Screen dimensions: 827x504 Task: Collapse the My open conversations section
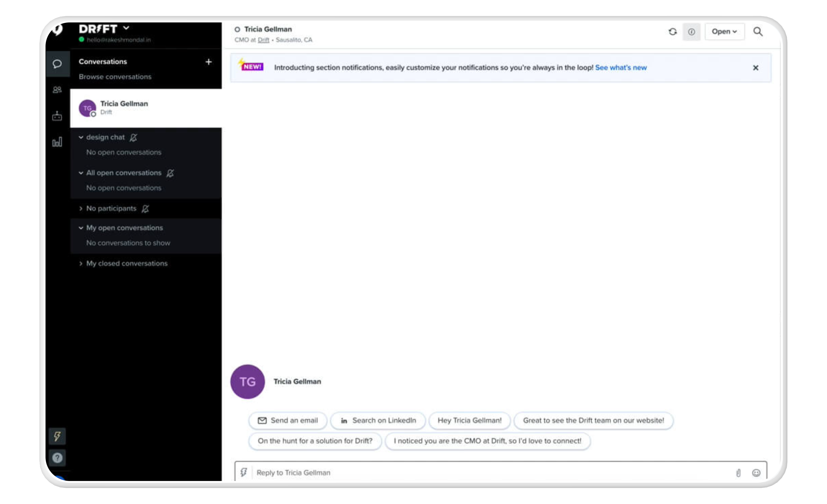click(x=80, y=227)
